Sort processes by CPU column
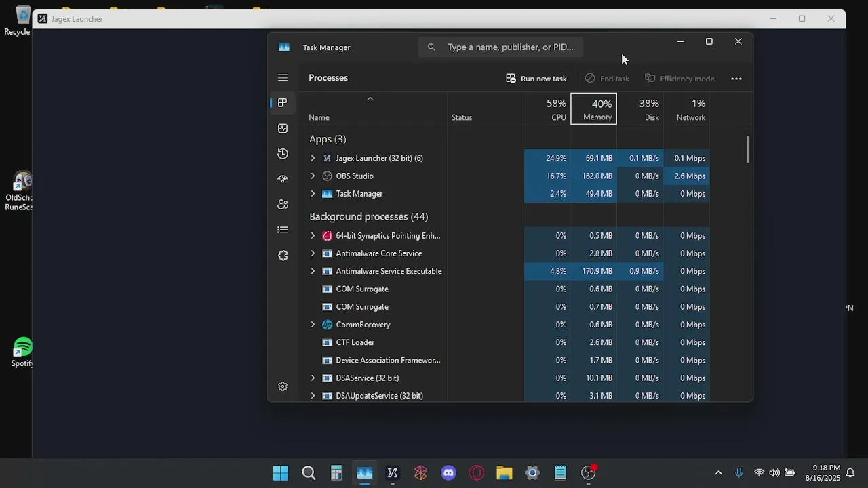 [x=547, y=109]
